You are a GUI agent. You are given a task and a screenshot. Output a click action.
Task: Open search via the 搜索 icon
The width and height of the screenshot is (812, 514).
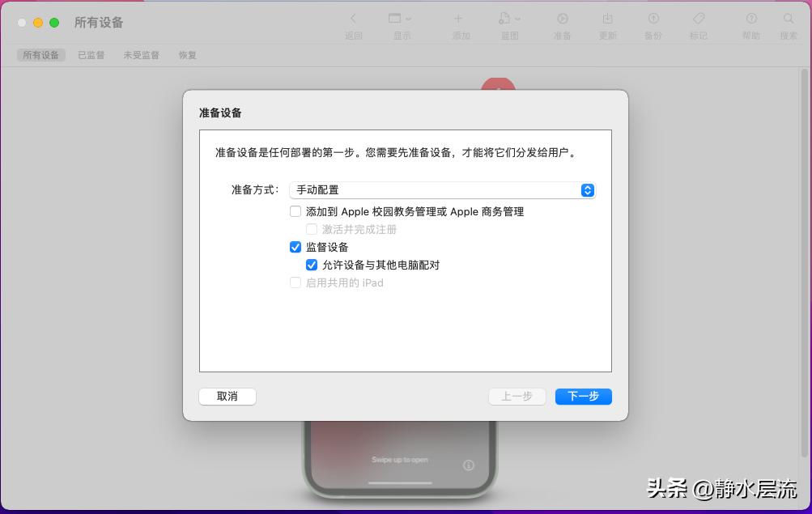tap(788, 24)
